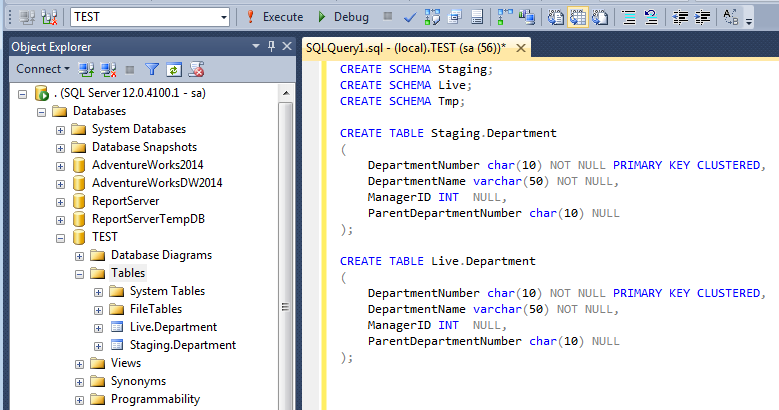Expand the Programmability folder
The width and height of the screenshot is (779, 410).
click(79, 400)
